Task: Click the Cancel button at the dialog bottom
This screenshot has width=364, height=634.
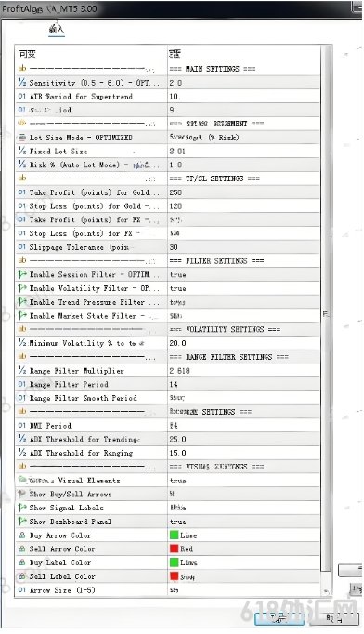Action: (x=335, y=618)
